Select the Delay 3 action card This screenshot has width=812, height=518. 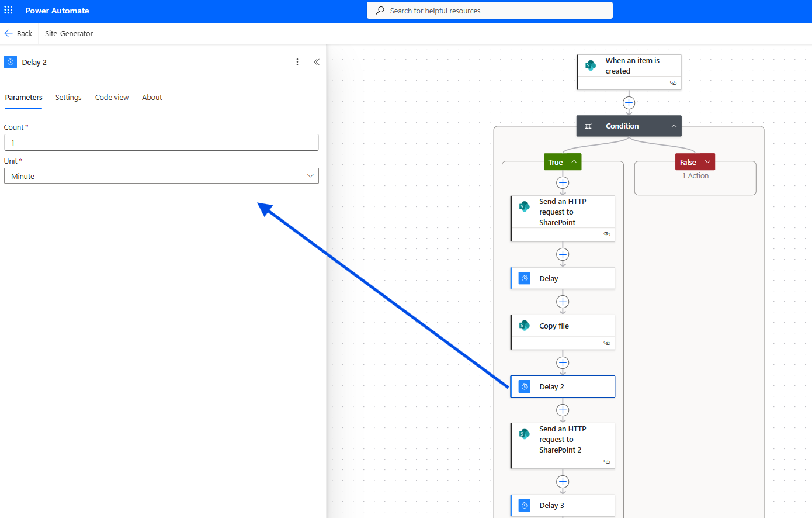[x=563, y=505]
